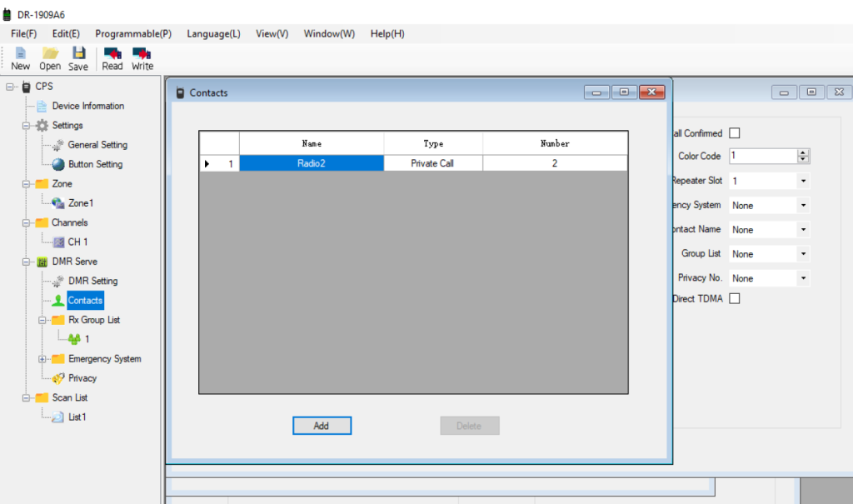
Task: Select CH 1 under Channels
Action: [x=77, y=242]
